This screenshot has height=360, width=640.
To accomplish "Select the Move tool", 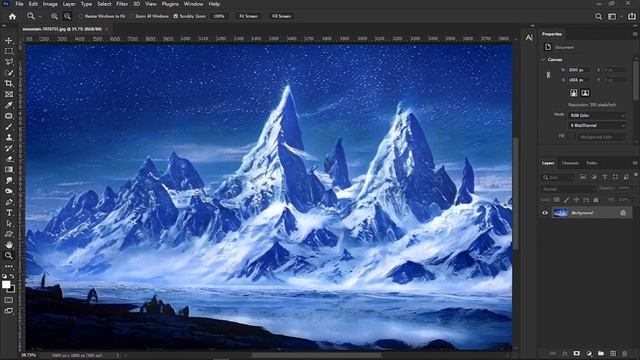I will (9, 40).
